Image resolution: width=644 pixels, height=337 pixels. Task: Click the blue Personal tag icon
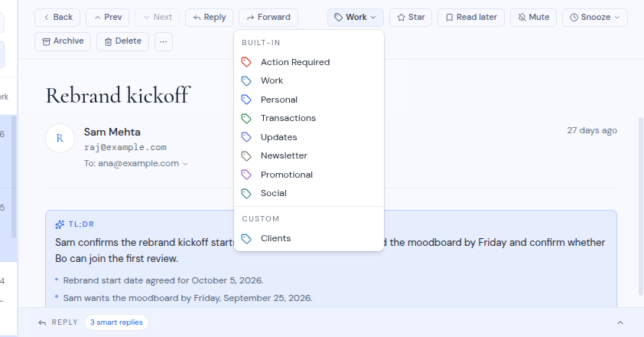(x=246, y=100)
